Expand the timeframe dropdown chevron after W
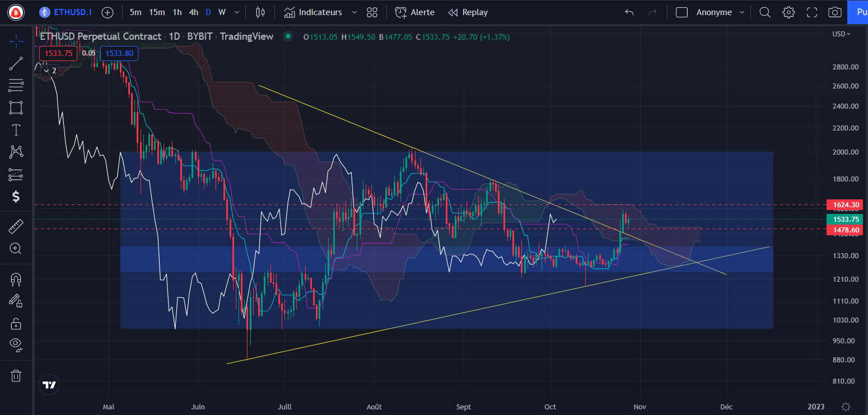Viewport: 868px width, 415px height. tap(237, 12)
